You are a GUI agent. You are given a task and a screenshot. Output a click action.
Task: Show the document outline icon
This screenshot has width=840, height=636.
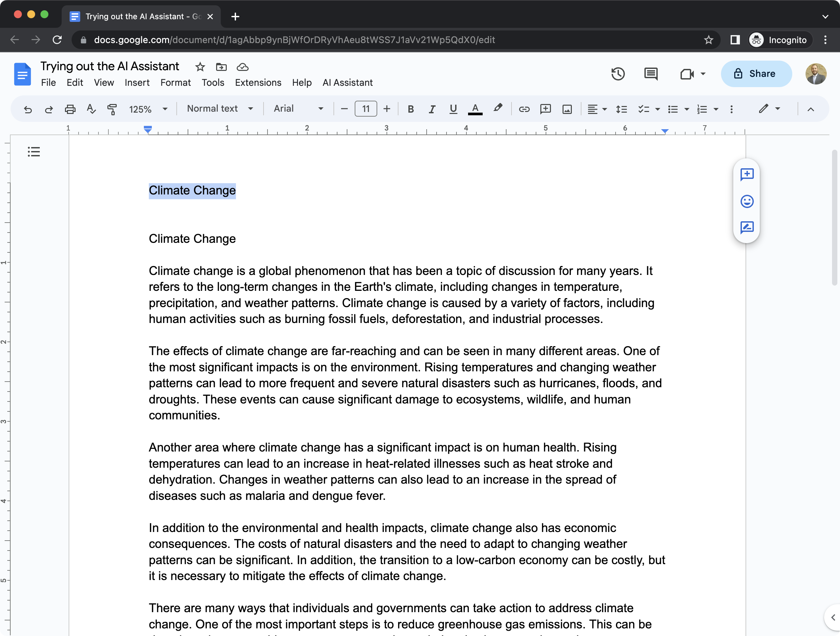point(34,152)
